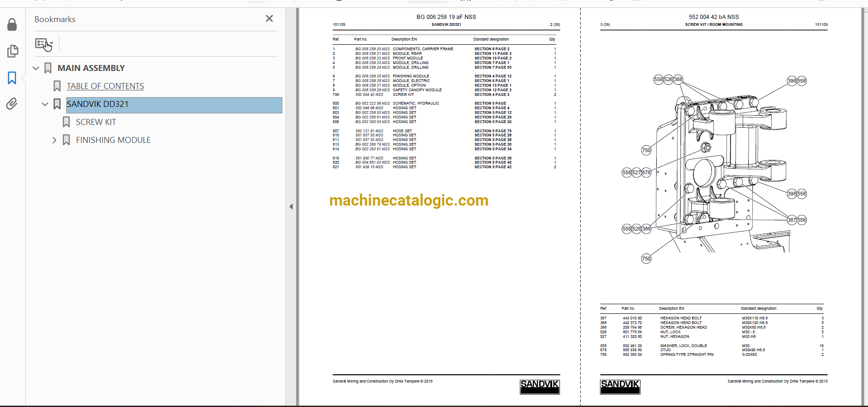Image resolution: width=868 pixels, height=407 pixels.
Task: Click 'NUT, HEXAGON' description text
Action: coord(675,336)
